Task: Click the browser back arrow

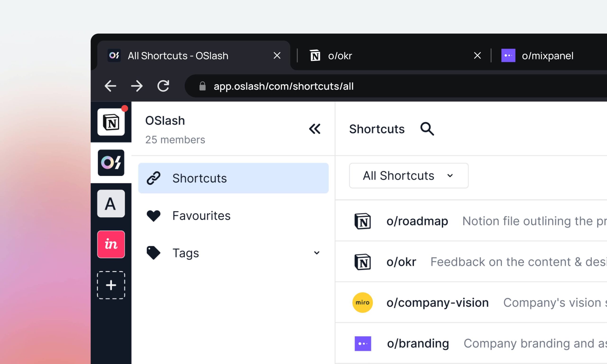Action: (110, 86)
